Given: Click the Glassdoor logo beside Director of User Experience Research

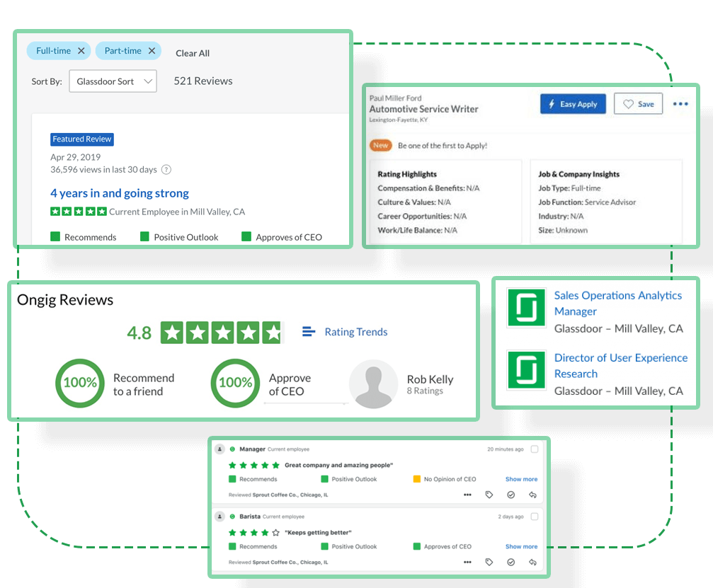Looking at the screenshot, I should click(527, 370).
